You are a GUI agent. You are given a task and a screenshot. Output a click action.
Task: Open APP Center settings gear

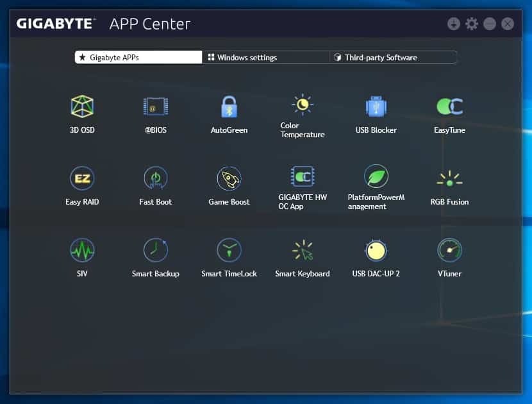[472, 24]
